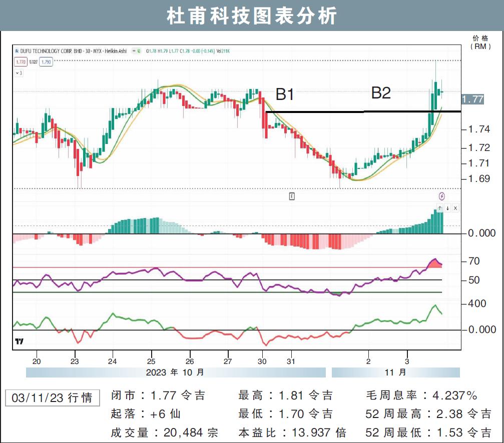This screenshot has height=443, width=504.
Task: Click the 1.74 price axis label
Action: [479, 129]
